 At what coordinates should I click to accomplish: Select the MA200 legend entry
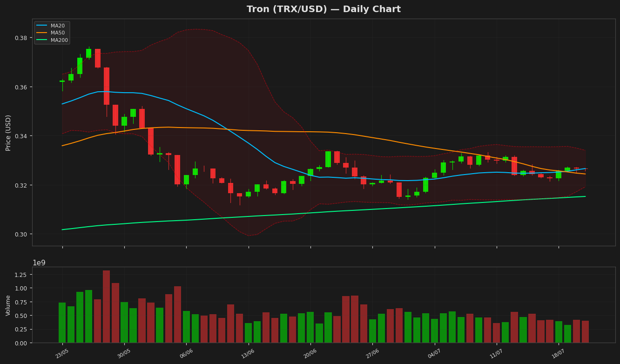(x=53, y=40)
